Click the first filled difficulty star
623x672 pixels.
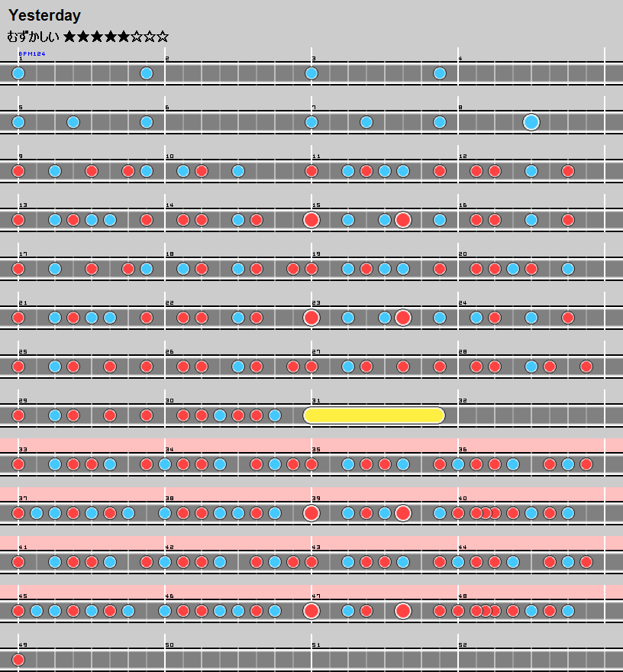[x=70, y=36]
